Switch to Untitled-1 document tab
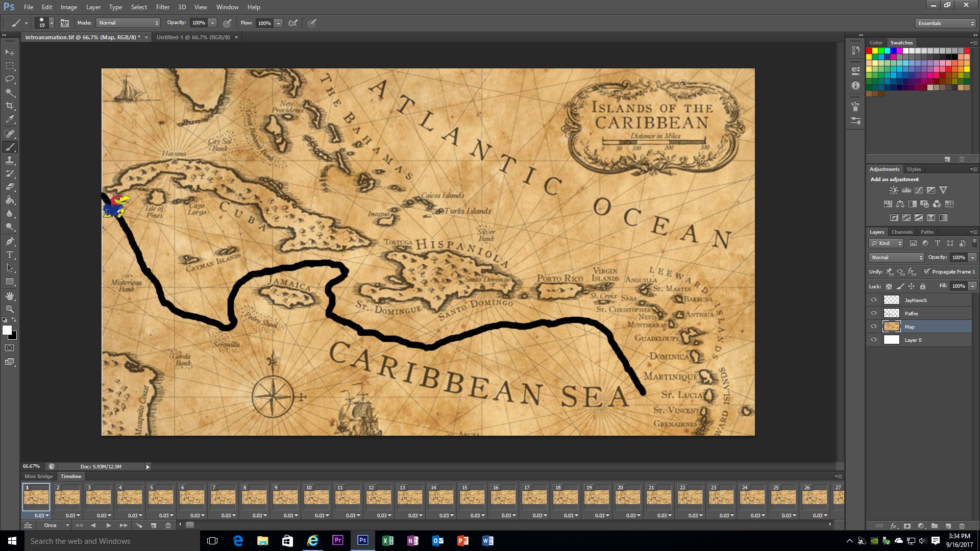 coord(193,37)
